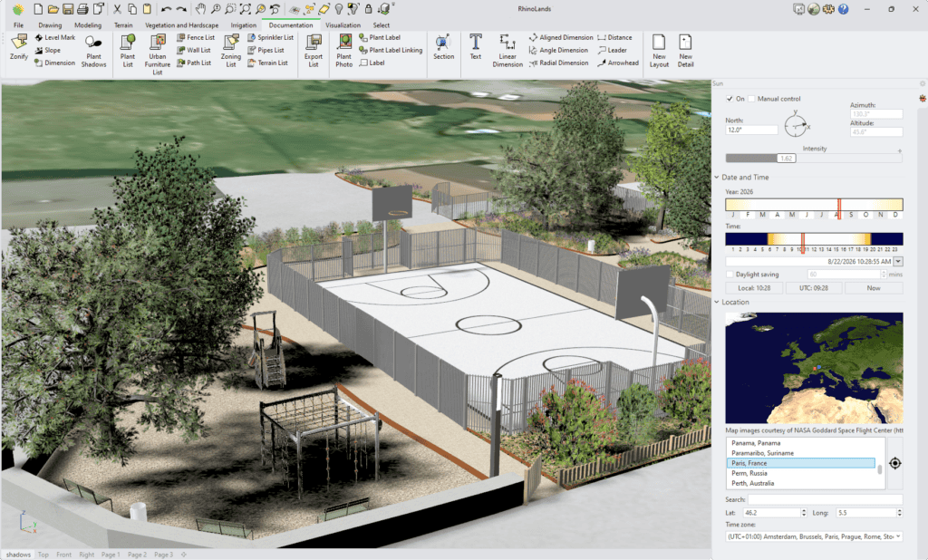Image resolution: width=928 pixels, height=560 pixels.
Task: Select Perm, Russia in city list
Action: click(x=749, y=473)
